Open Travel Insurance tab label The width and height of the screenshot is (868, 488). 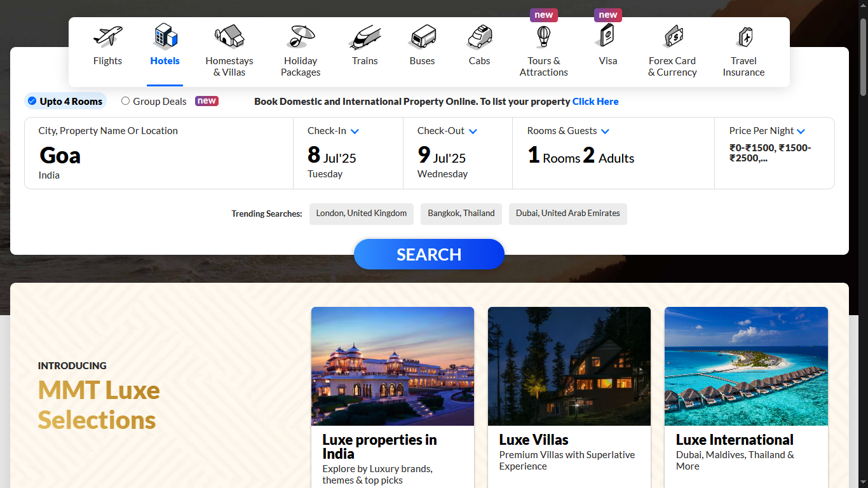(743, 67)
